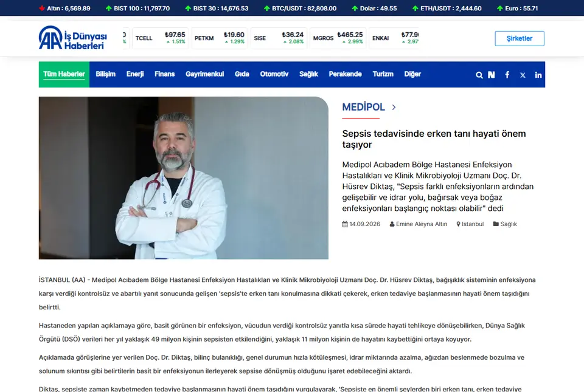Image resolution: width=584 pixels, height=392 pixels.
Task: Click author name Emine Aleyna Altın
Action: (422, 224)
